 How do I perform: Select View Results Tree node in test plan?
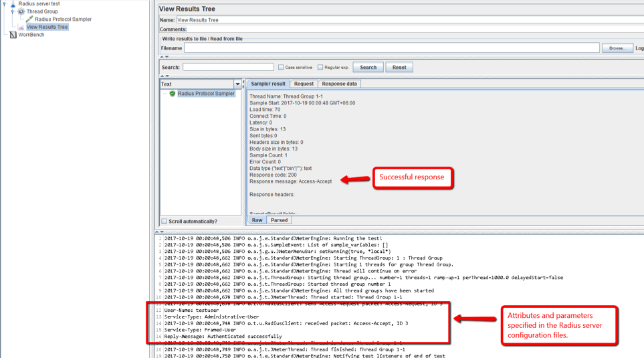tap(47, 27)
